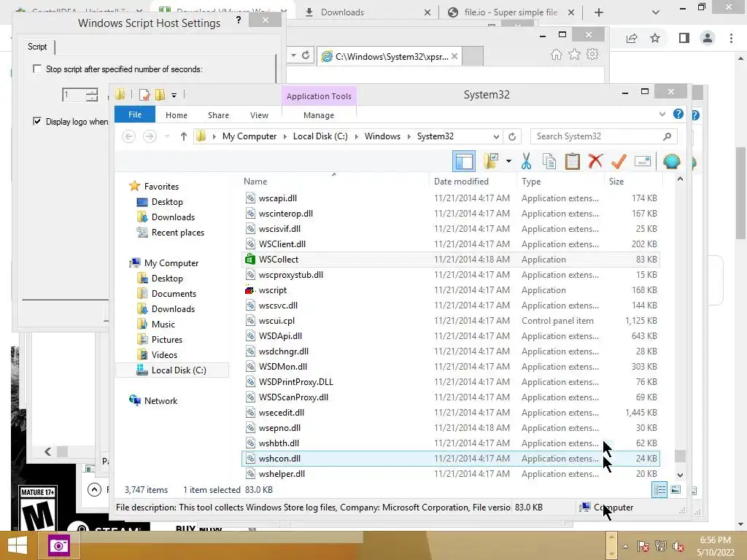Screen dimensions: 747x560
Task: Click the magnifier icon in the search box
Action: [x=667, y=136]
